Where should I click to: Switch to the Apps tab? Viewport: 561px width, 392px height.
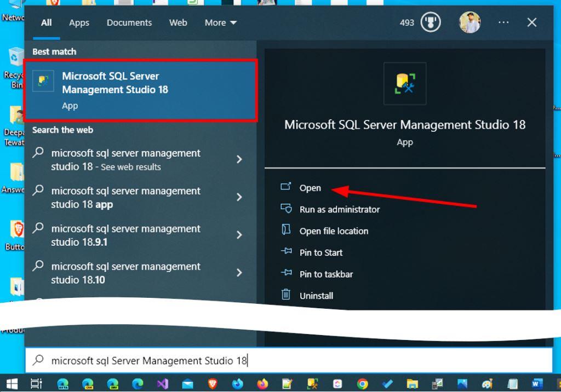(x=79, y=22)
